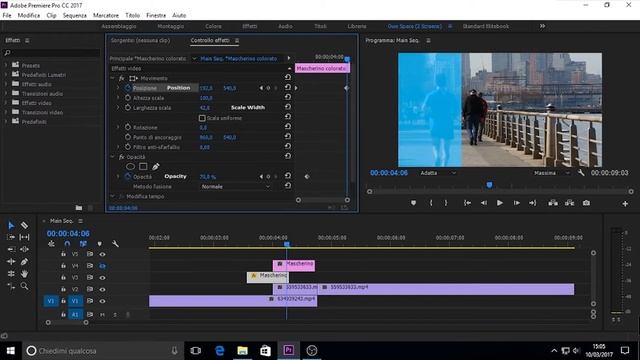Image resolution: width=640 pixels, height=360 pixels.
Task: Open the Finestra menu
Action: tap(156, 15)
